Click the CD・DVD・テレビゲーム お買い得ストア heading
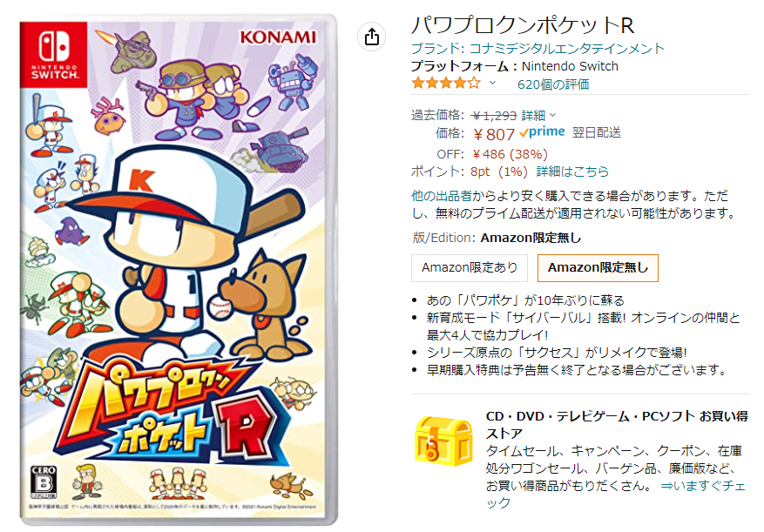The height and width of the screenshot is (532, 764). tap(617, 425)
